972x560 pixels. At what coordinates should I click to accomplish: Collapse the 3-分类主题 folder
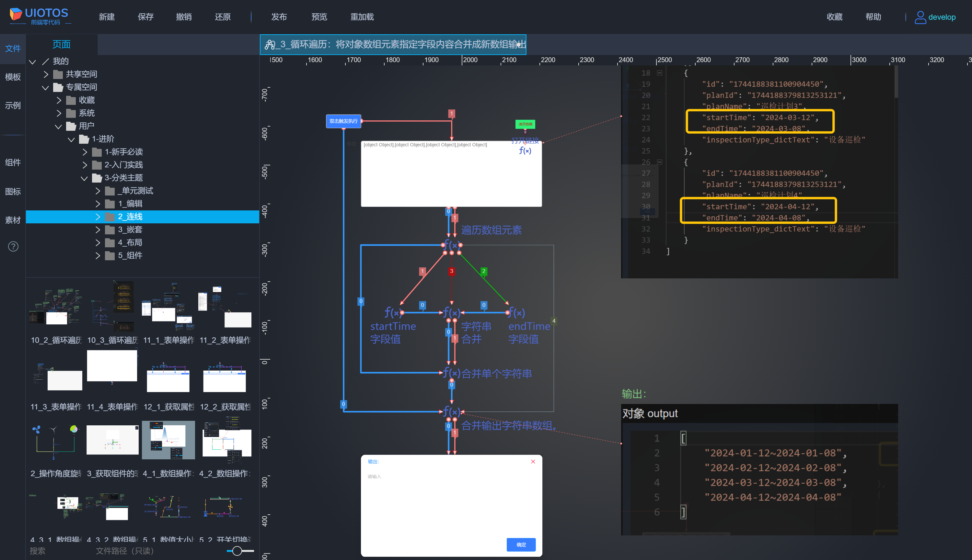click(84, 178)
